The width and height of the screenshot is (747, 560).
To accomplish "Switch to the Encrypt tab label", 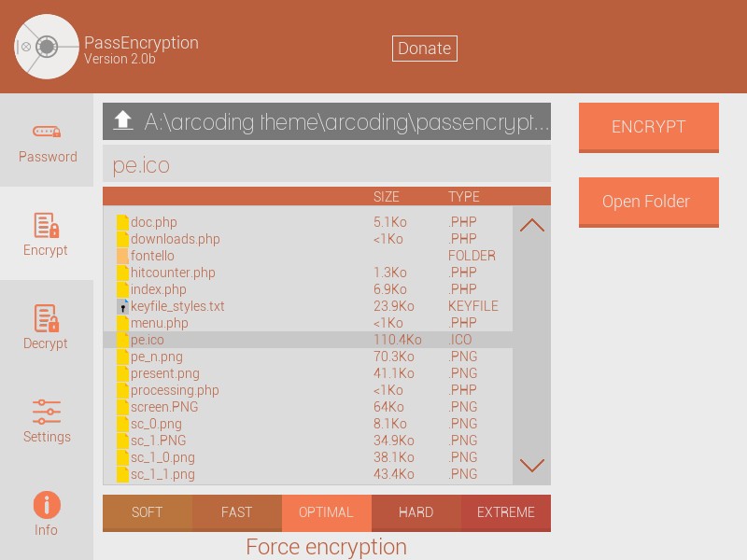I will pyautogui.click(x=45, y=250).
